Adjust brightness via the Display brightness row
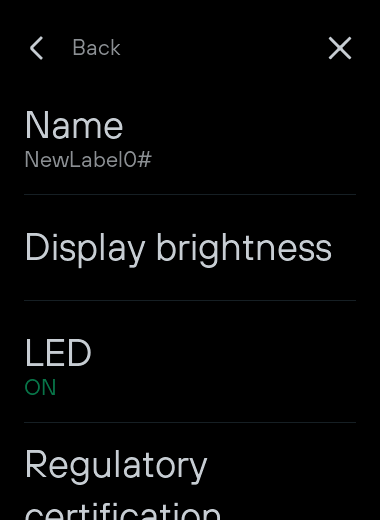 (190, 247)
